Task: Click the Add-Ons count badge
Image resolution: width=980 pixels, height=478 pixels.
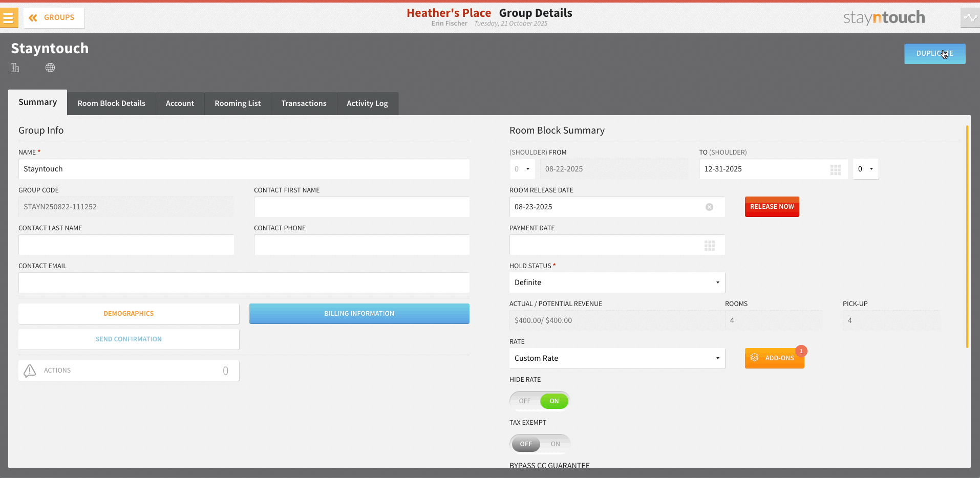Action: point(801,351)
